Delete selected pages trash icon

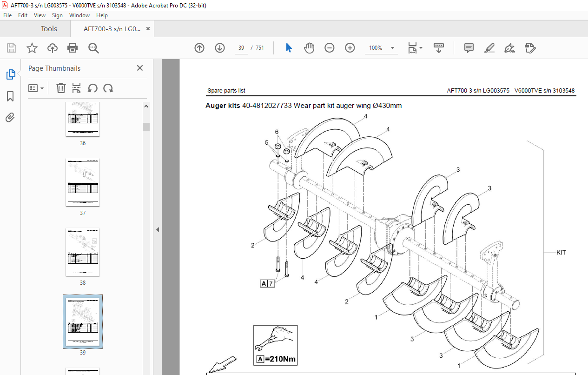pyautogui.click(x=61, y=88)
